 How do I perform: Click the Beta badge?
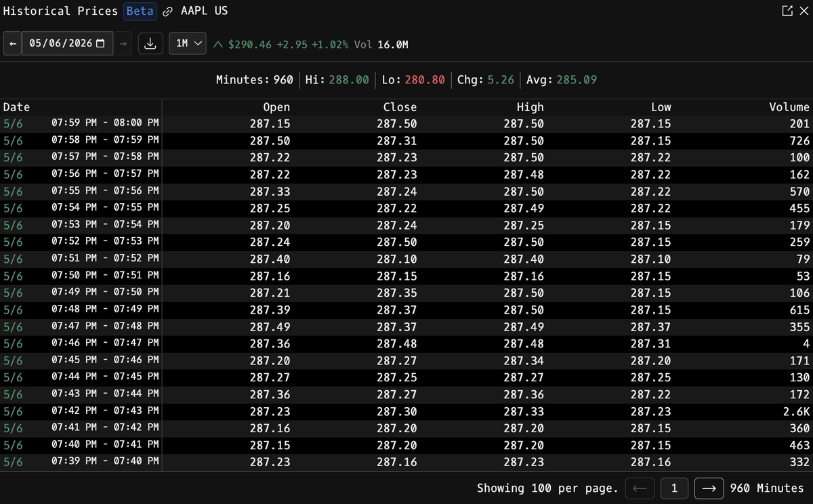click(x=140, y=12)
